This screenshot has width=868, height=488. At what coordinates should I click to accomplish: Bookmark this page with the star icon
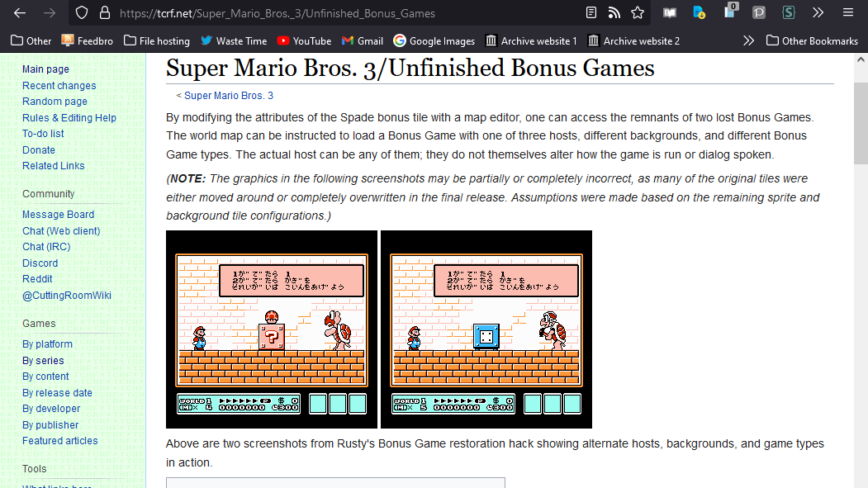638,13
